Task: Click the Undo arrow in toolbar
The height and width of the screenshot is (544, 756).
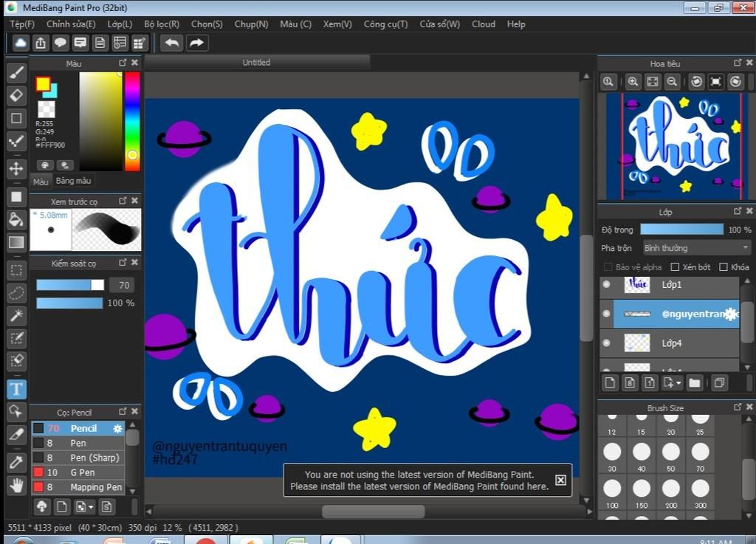Action: coord(171,43)
